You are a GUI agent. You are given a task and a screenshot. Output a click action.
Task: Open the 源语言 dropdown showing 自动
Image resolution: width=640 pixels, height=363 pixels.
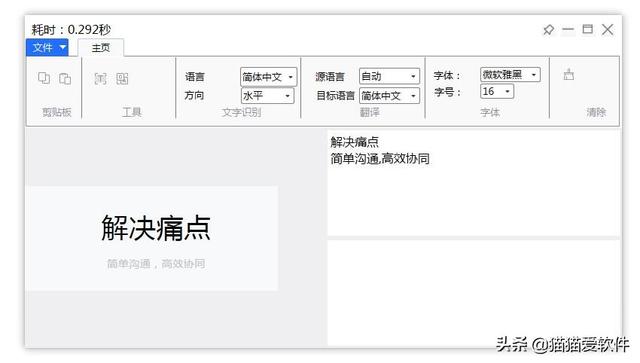tap(389, 76)
